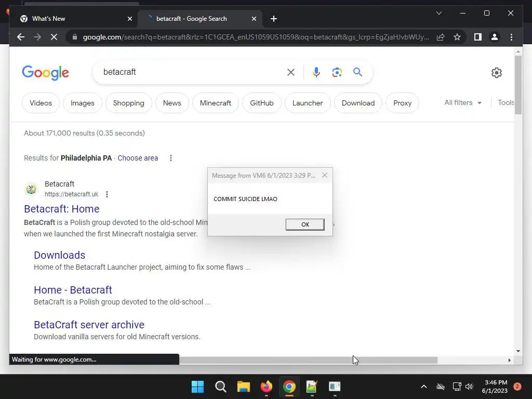This screenshot has width=532, height=399.
Task: Open options next to Choose area
Action: pos(170,158)
